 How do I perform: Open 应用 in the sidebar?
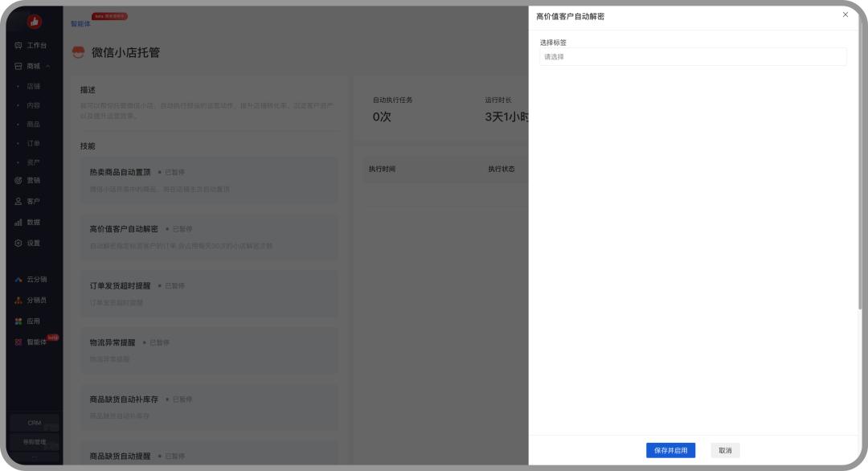33,321
